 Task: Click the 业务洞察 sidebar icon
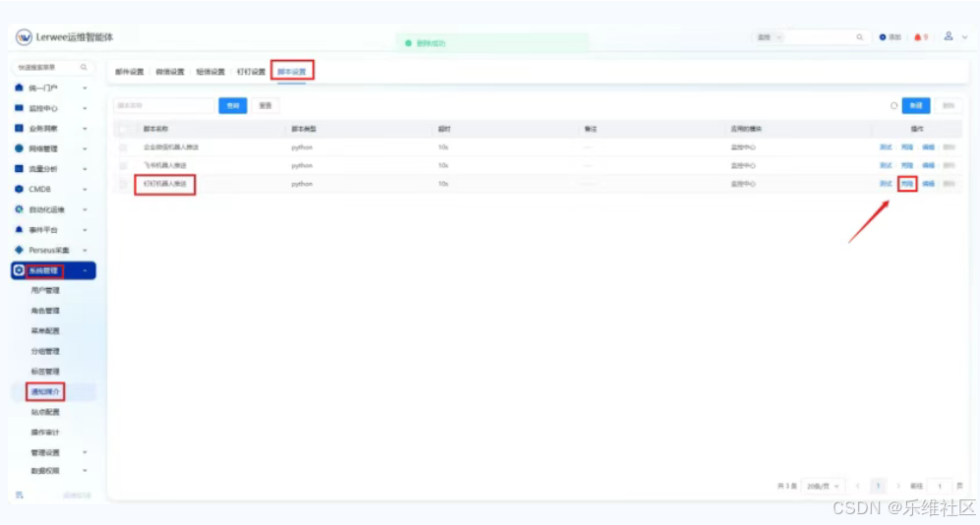coord(19,129)
